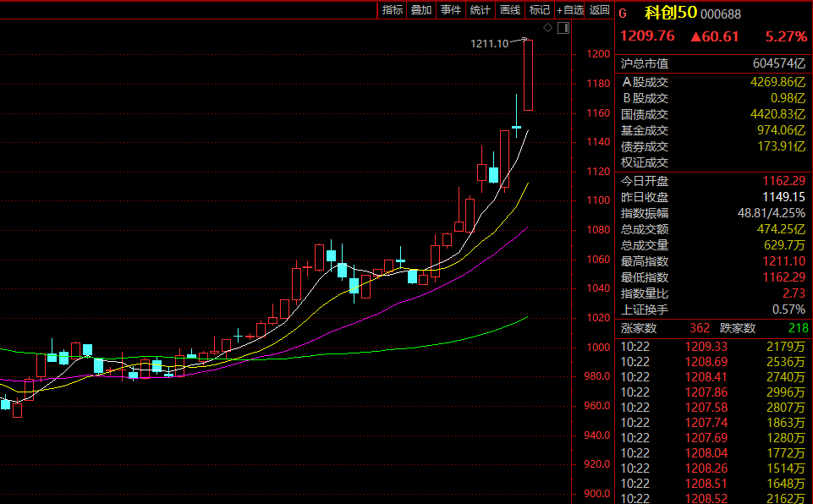Click the 标记 mark button
This screenshot has height=504, width=813.
click(539, 10)
